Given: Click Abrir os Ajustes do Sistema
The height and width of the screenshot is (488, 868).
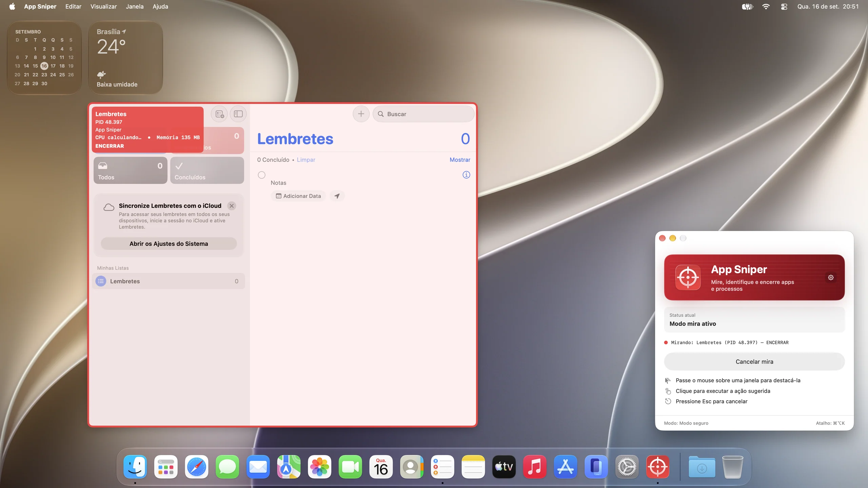Looking at the screenshot, I should click(169, 244).
